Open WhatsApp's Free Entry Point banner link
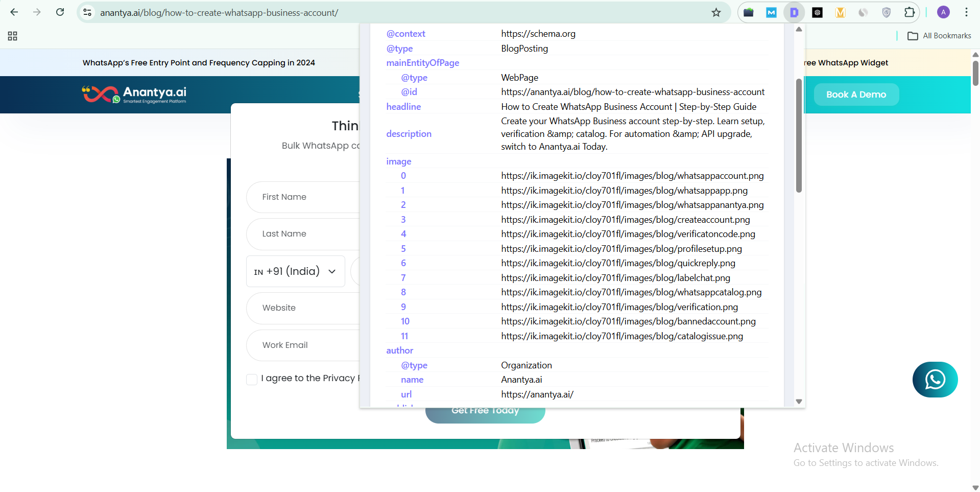This screenshot has width=980, height=492. click(x=199, y=63)
